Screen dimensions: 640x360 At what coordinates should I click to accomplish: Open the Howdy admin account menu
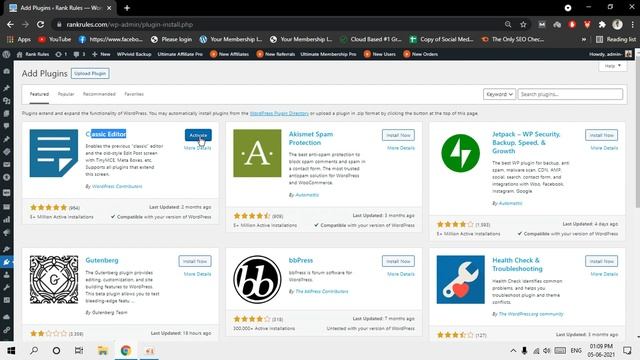(x=610, y=54)
